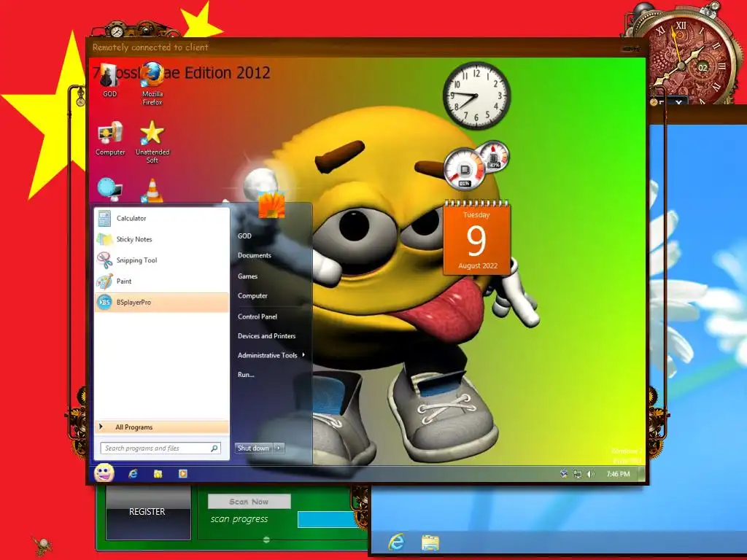747x560 pixels.
Task: Click Scan Now in the green window
Action: click(249, 502)
